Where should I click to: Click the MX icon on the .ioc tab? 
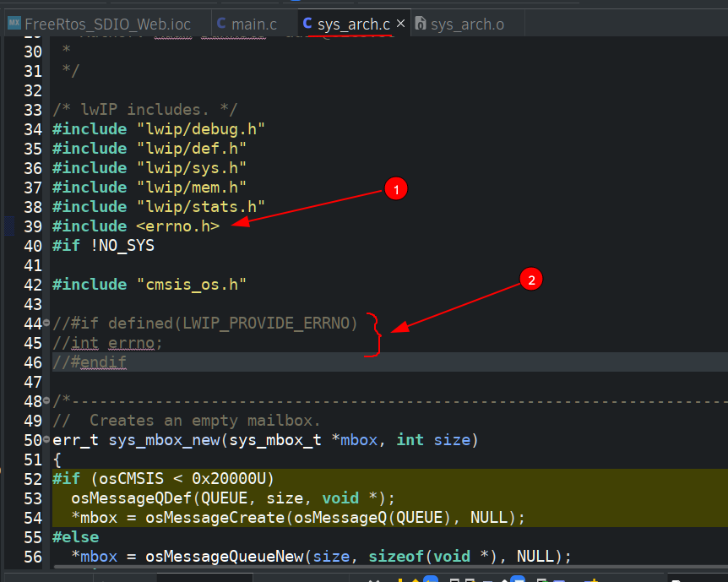14,22
